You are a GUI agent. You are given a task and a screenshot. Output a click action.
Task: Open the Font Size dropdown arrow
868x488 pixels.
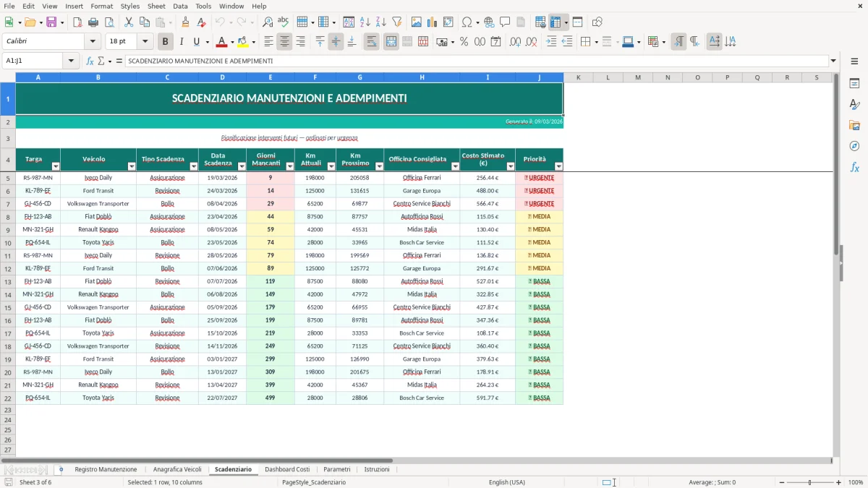145,42
